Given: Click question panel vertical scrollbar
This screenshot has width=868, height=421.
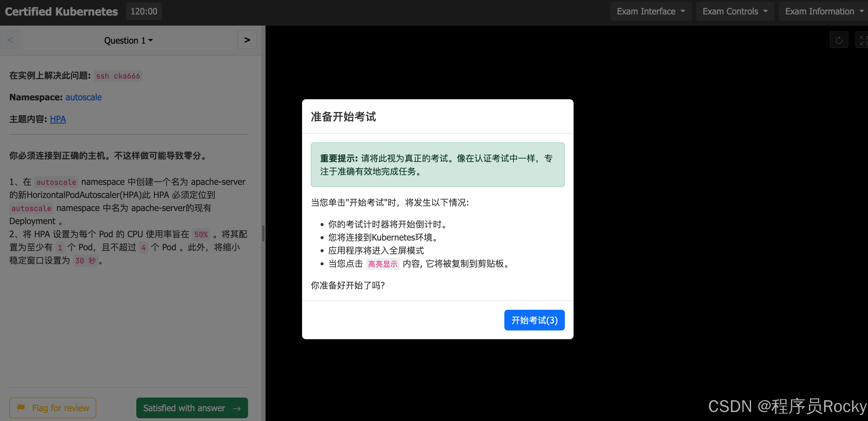Looking at the screenshot, I should pyautogui.click(x=263, y=233).
